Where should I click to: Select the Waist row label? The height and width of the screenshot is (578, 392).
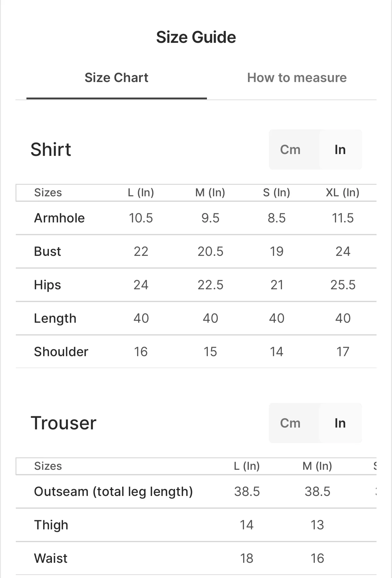point(51,558)
